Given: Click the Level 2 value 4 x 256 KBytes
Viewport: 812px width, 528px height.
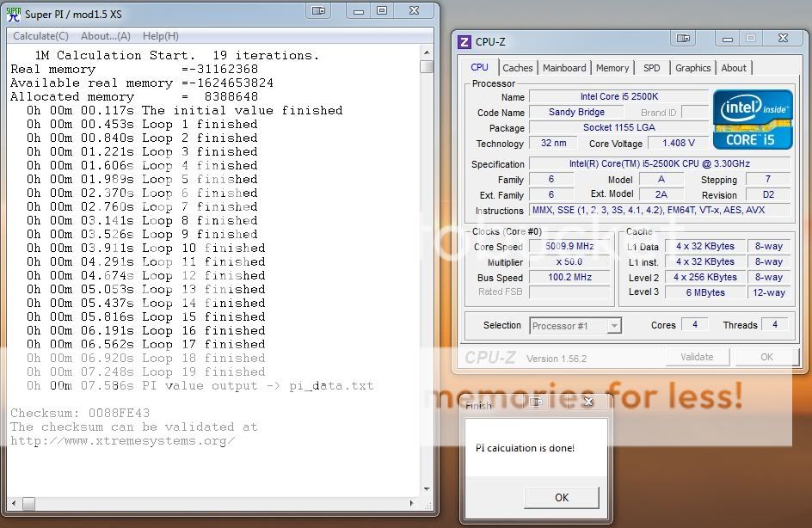Looking at the screenshot, I should 705,277.
